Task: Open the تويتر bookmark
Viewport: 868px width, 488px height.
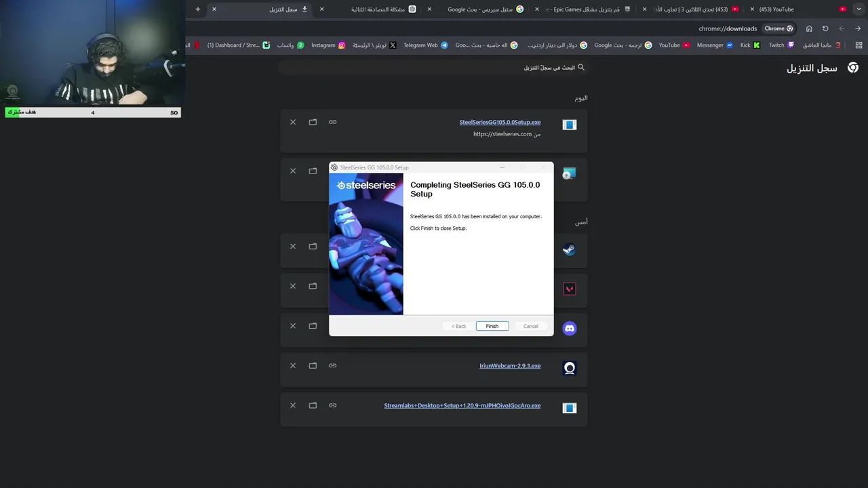Action: 374,45
